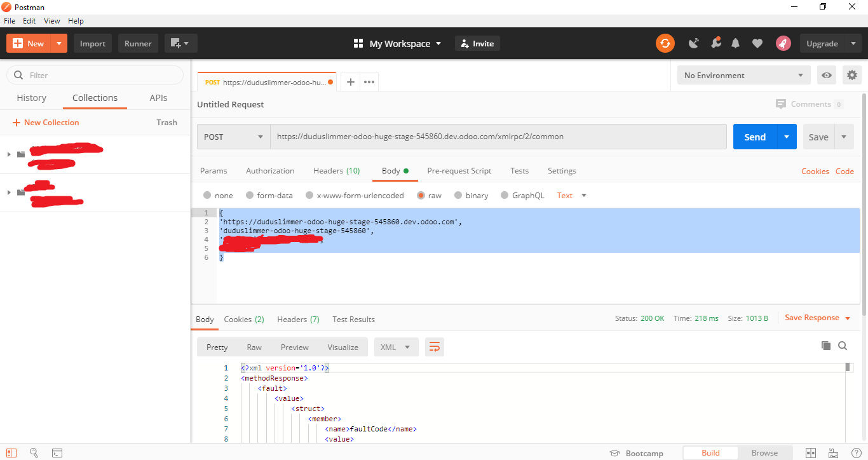Screen dimensions: 868x460
Task: Open manage environments gear icon
Action: 852,75
